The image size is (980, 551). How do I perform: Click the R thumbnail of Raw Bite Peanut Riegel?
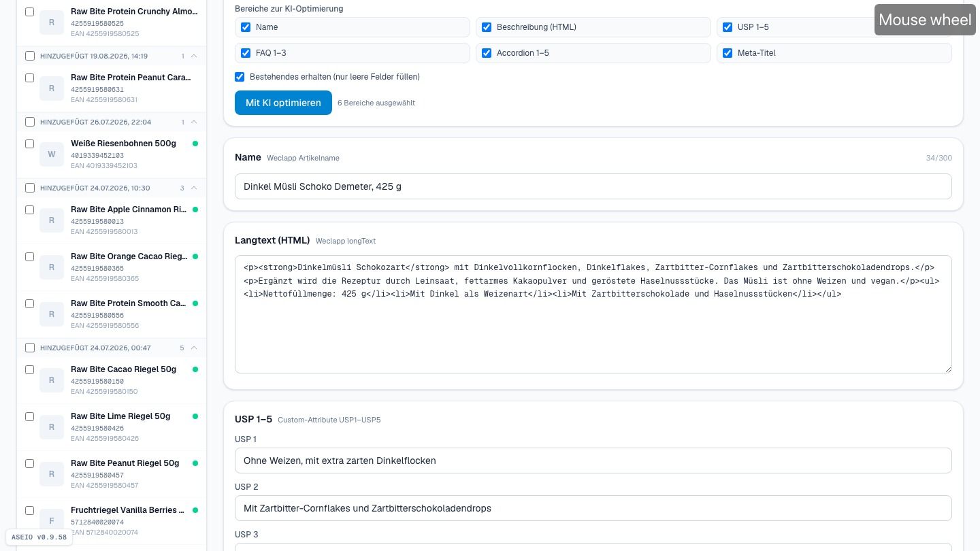(x=52, y=474)
